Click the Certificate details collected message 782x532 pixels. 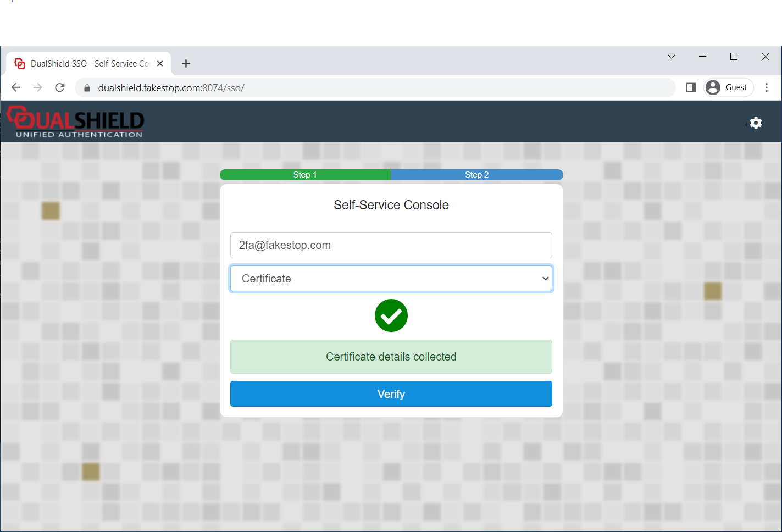coord(391,357)
